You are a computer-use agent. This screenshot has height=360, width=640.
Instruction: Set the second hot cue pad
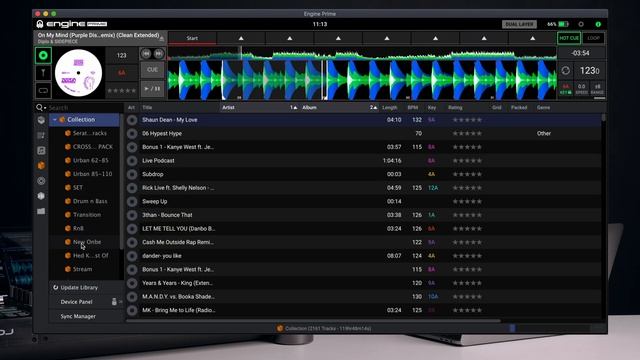pos(241,38)
